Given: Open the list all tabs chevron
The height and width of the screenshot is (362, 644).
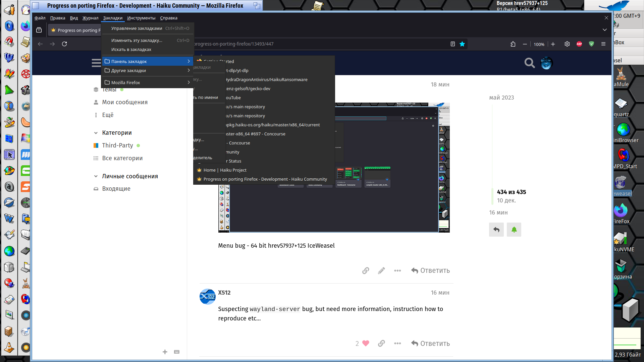Looking at the screenshot, I should tap(605, 30).
